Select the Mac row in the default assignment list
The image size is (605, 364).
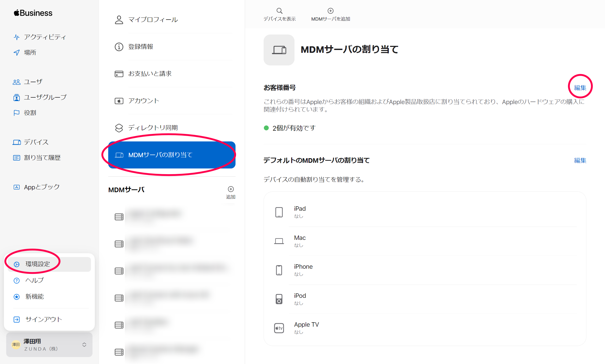[x=425, y=241]
